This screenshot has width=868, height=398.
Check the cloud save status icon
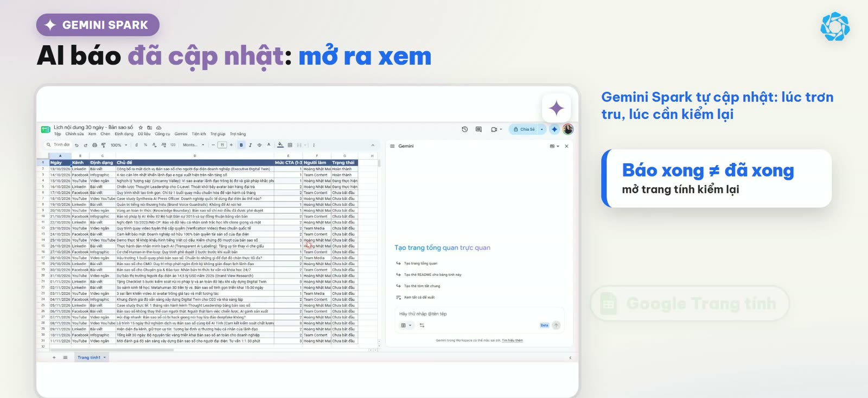(x=158, y=128)
